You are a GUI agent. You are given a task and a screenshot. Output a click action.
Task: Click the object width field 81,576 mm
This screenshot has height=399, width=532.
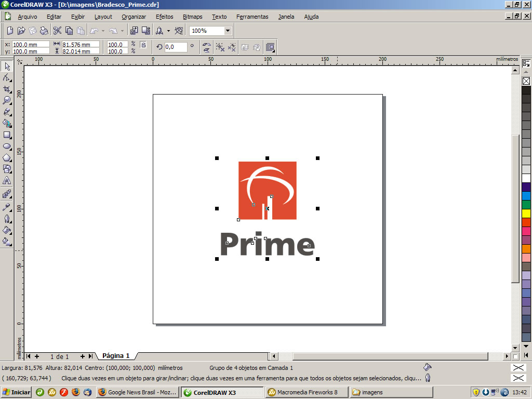point(81,45)
